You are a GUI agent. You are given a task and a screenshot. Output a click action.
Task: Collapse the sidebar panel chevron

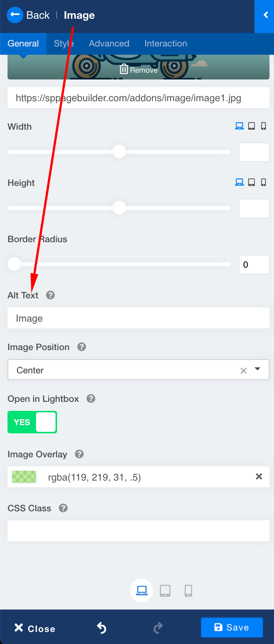pos(265,15)
